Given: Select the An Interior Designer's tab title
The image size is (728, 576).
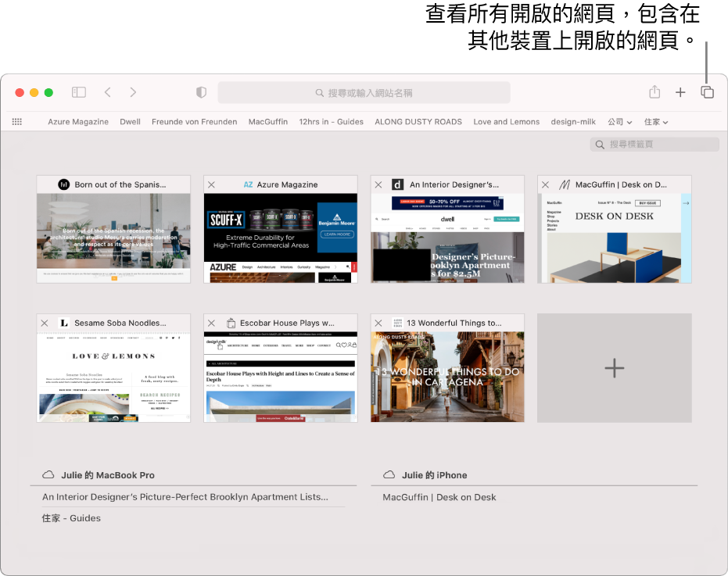Looking at the screenshot, I should pos(454,184).
